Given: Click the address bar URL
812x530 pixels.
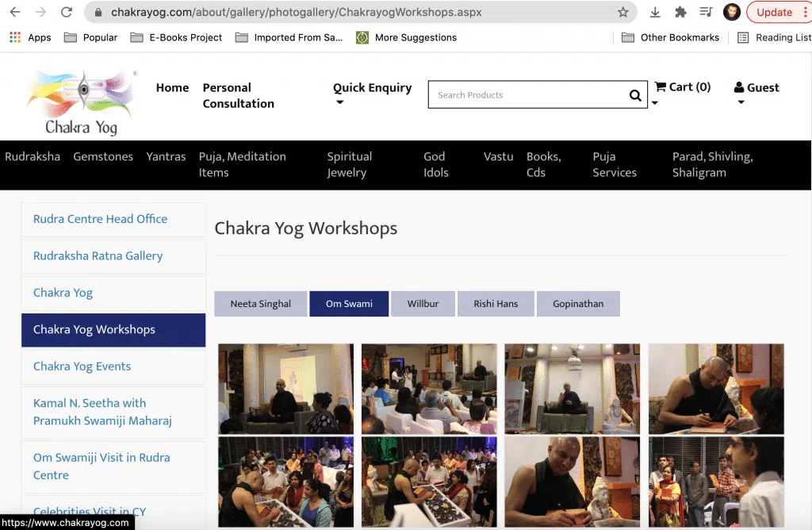Looking at the screenshot, I should click(297, 12).
